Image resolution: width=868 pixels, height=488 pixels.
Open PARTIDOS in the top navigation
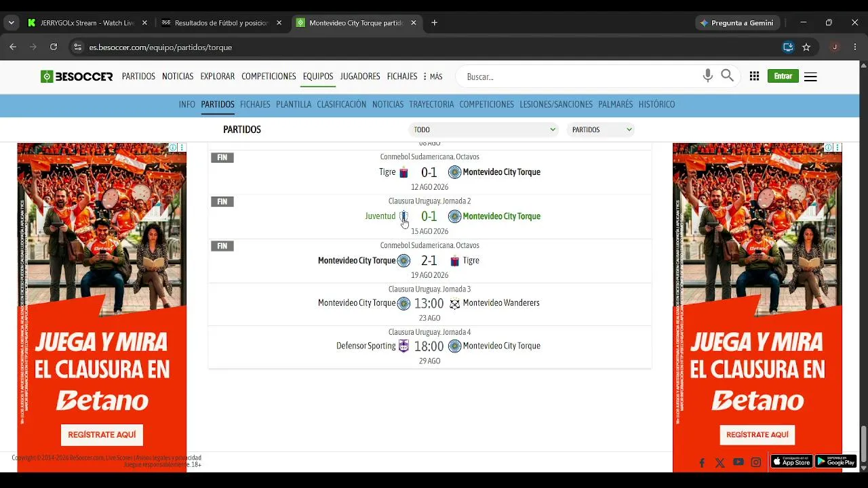pos(138,77)
